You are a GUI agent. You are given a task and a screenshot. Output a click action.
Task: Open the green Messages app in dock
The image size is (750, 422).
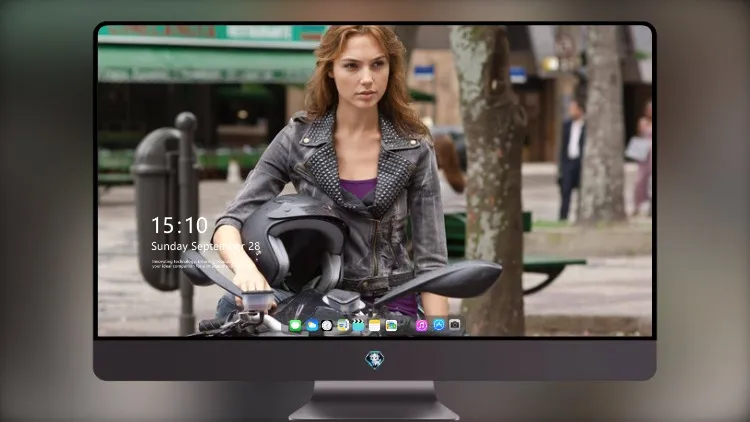(x=296, y=326)
